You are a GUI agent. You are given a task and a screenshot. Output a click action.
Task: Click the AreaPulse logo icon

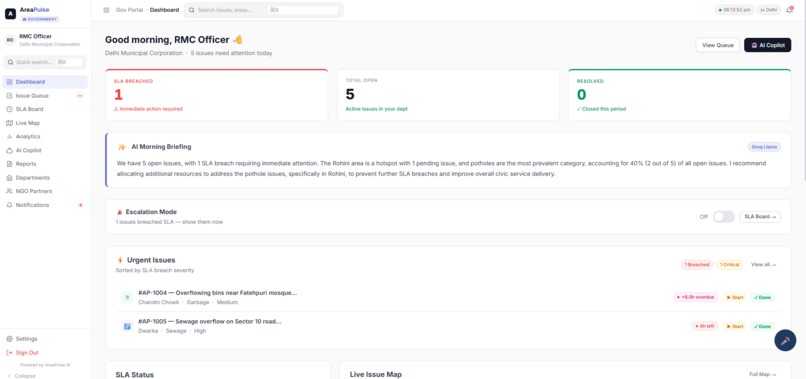(x=10, y=14)
